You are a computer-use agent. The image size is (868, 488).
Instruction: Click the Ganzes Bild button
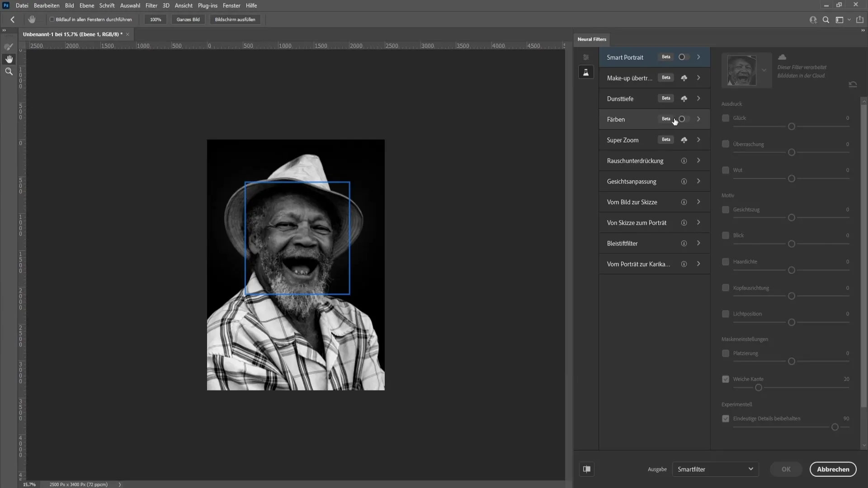188,19
